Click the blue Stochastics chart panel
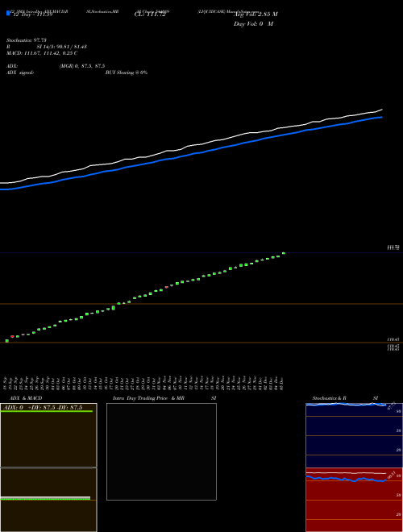The image size is (403, 532). tap(354, 435)
